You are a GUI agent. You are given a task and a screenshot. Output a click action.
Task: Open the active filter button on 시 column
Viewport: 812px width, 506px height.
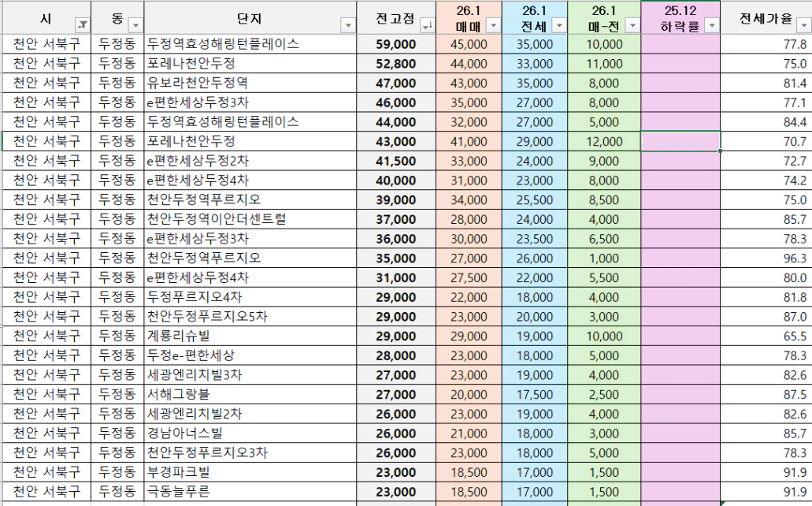[83, 25]
